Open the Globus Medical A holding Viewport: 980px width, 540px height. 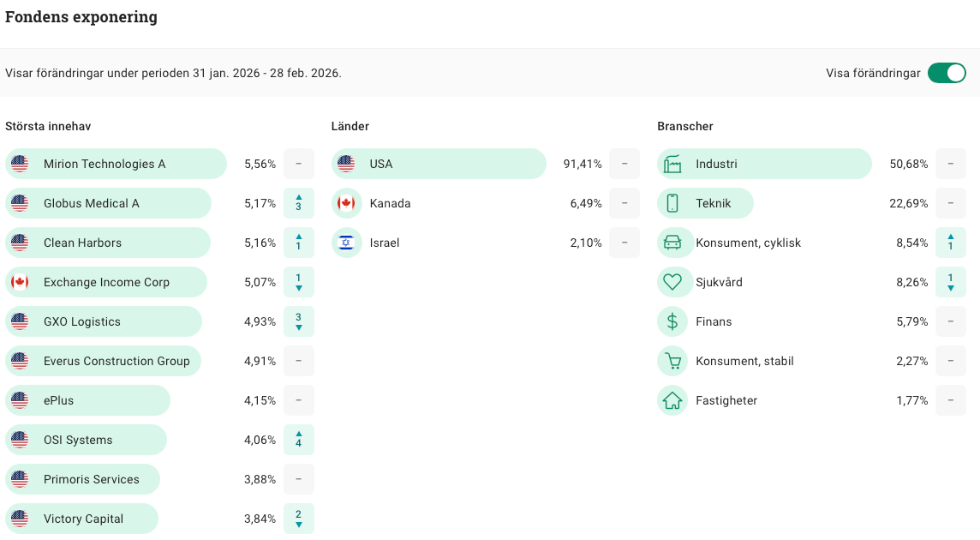(92, 203)
